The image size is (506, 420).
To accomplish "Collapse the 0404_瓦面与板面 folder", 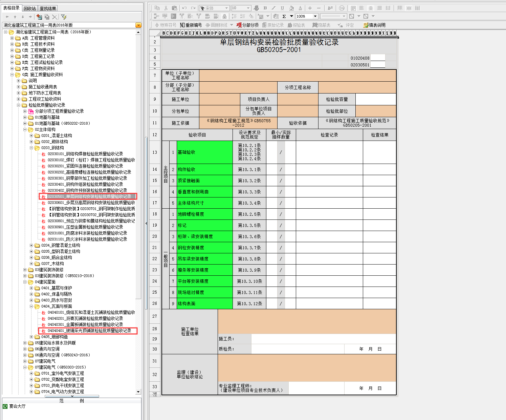I will pos(31,306).
